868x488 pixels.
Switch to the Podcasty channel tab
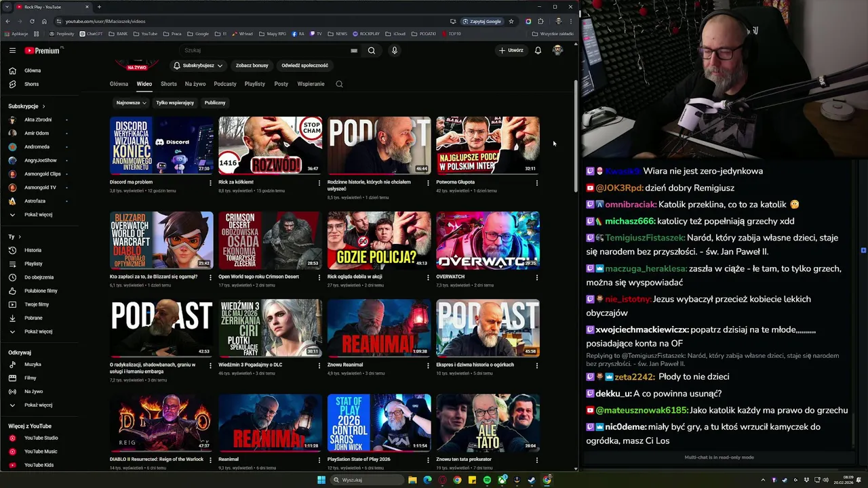[x=225, y=84]
